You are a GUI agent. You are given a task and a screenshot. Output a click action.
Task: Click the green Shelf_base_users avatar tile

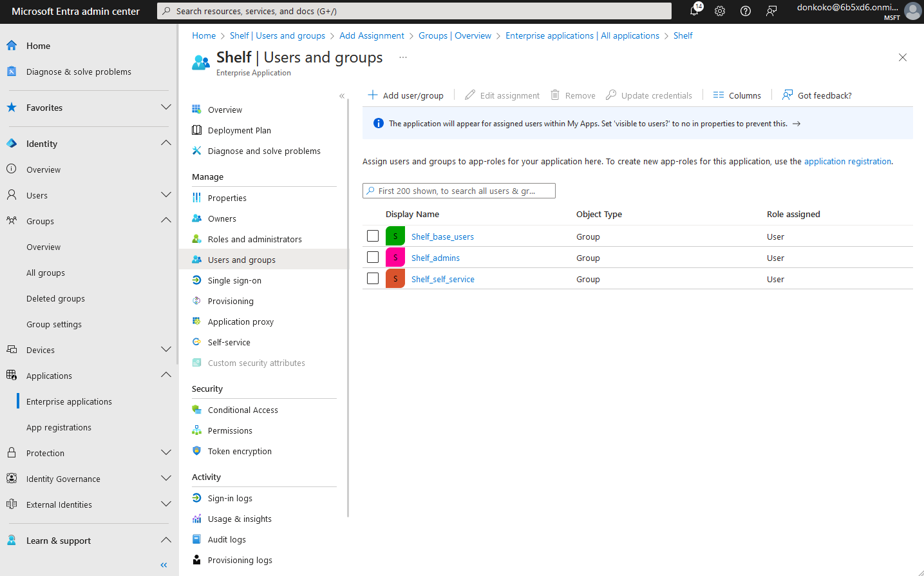pos(395,236)
